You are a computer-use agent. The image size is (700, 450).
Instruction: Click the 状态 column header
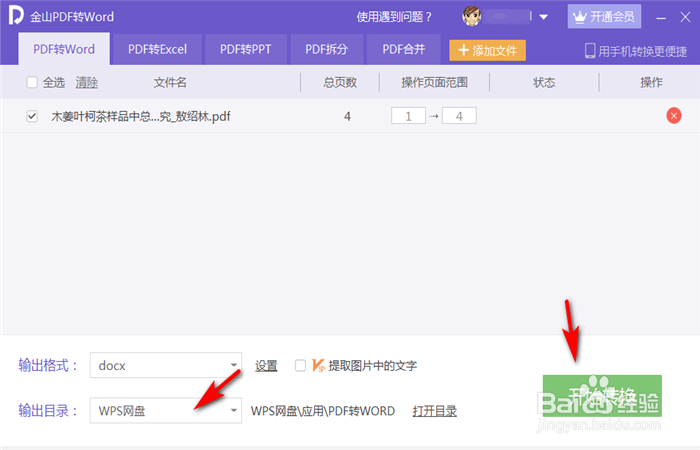(544, 83)
